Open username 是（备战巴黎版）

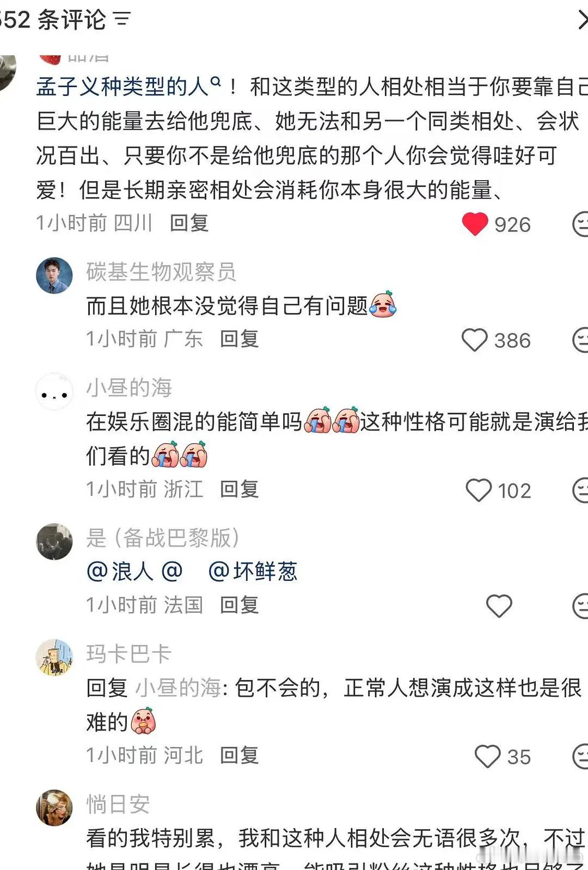163,538
